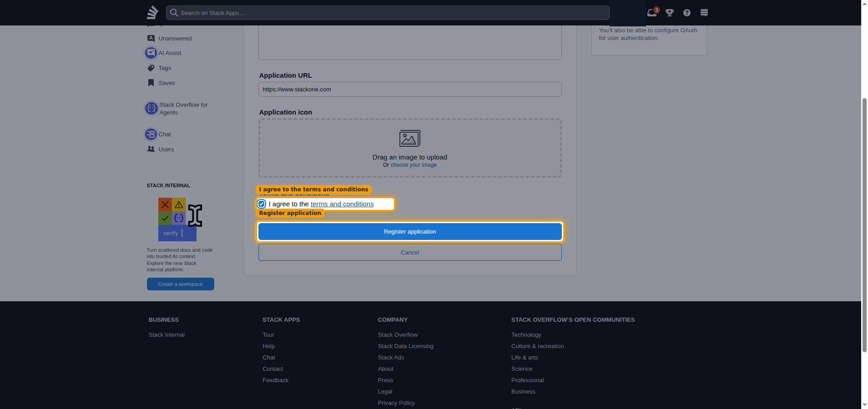Click the Chat sidebar icon
The width and height of the screenshot is (868, 409).
(x=151, y=134)
